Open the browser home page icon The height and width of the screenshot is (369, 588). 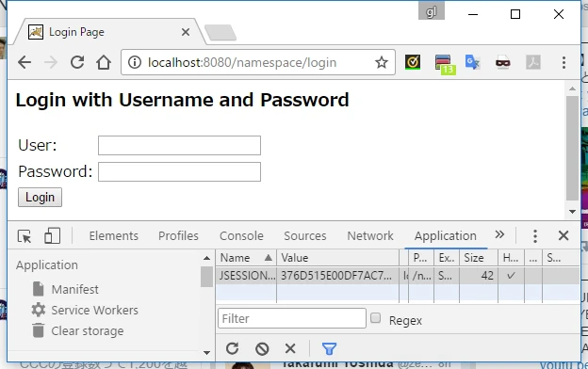pos(104,62)
